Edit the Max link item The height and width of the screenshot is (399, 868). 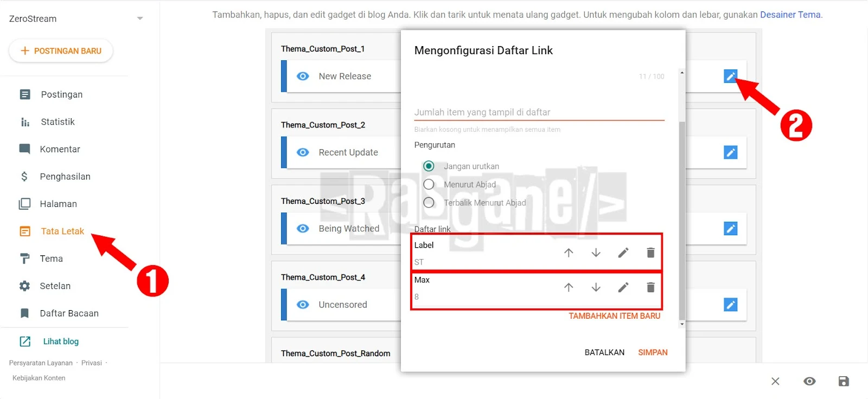(623, 287)
